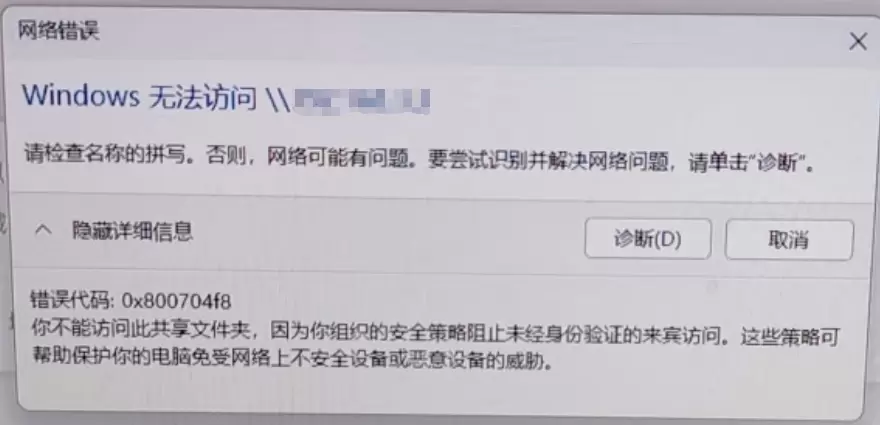Dismiss the dialog via the 取消 button
The image size is (880, 425).
[789, 240]
